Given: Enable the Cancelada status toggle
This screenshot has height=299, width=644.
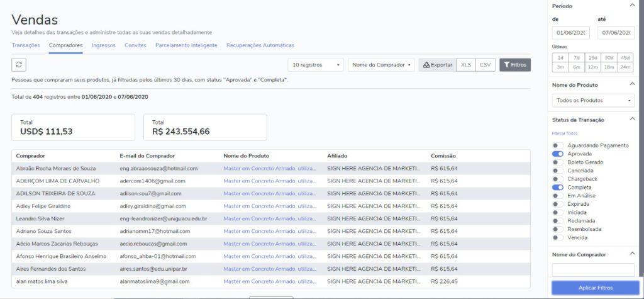Looking at the screenshot, I should 557,170.
